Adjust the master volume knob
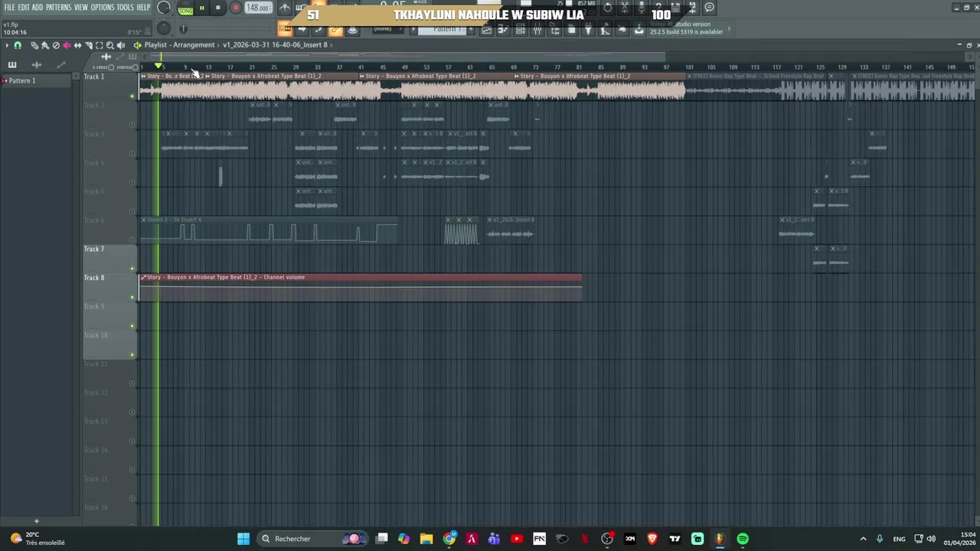This screenshot has height=551, width=980. pos(164,8)
